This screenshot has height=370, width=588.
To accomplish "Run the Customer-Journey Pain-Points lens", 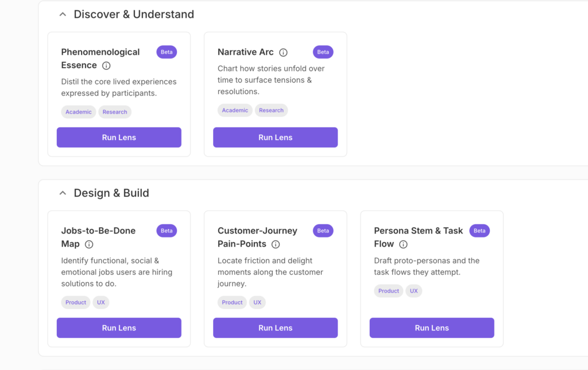I will 275,328.
